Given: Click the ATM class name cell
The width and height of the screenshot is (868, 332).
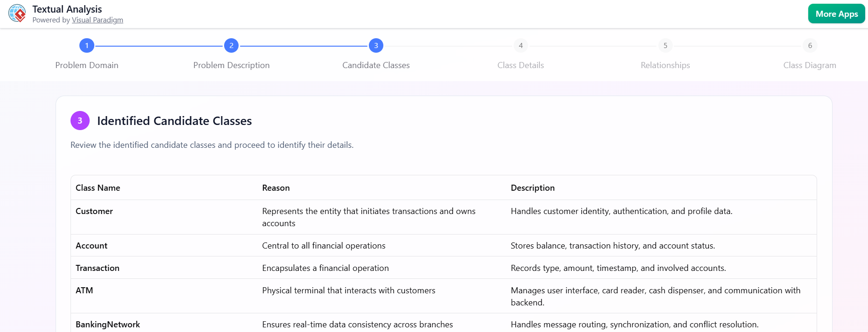Looking at the screenshot, I should (85, 290).
